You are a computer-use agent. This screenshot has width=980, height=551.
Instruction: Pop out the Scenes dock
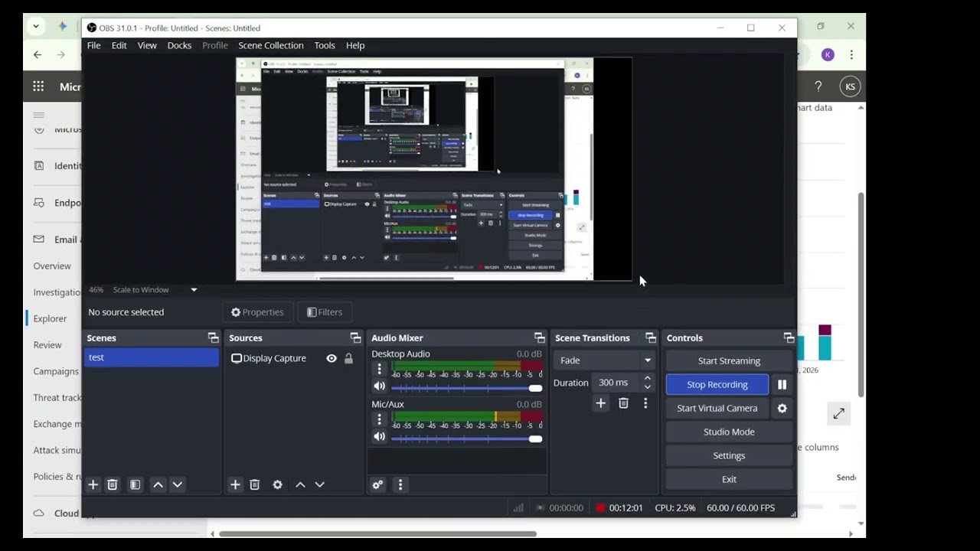click(213, 337)
